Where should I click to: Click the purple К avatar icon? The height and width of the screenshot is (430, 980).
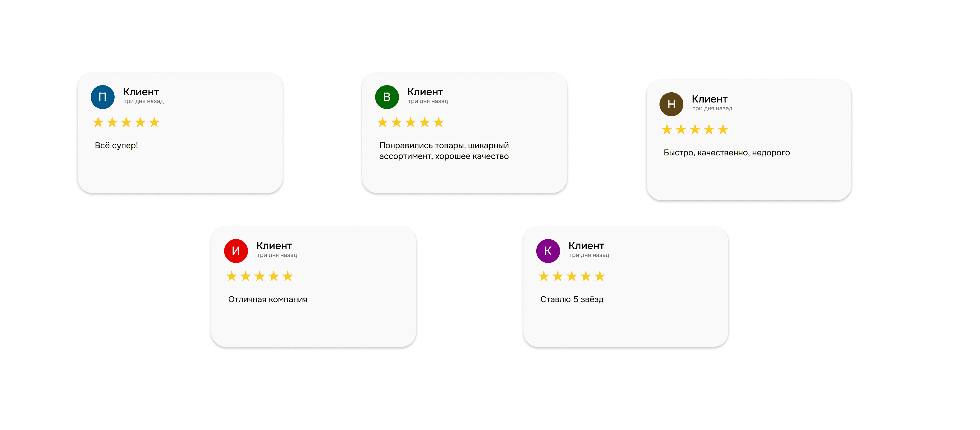coord(548,251)
